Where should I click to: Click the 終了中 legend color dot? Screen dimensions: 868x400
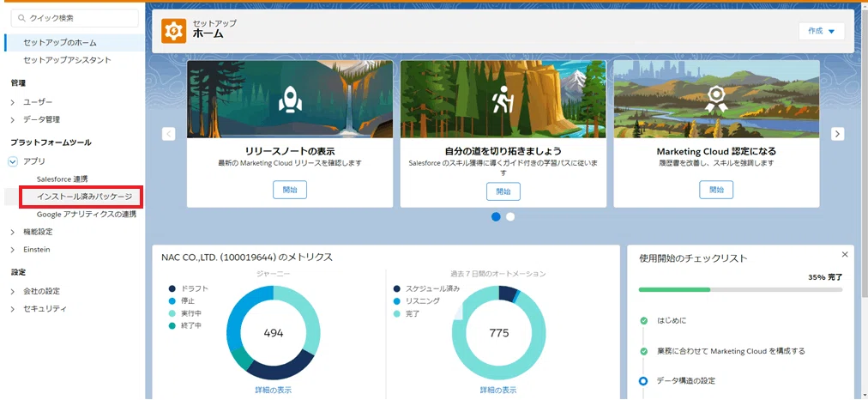click(172, 326)
